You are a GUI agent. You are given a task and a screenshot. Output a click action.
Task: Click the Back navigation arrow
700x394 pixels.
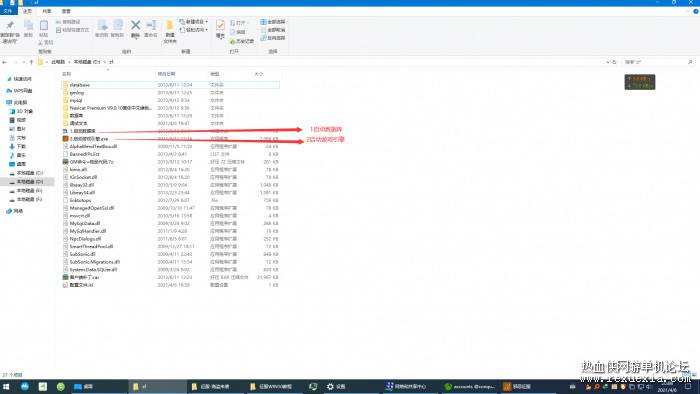pyautogui.click(x=5, y=62)
